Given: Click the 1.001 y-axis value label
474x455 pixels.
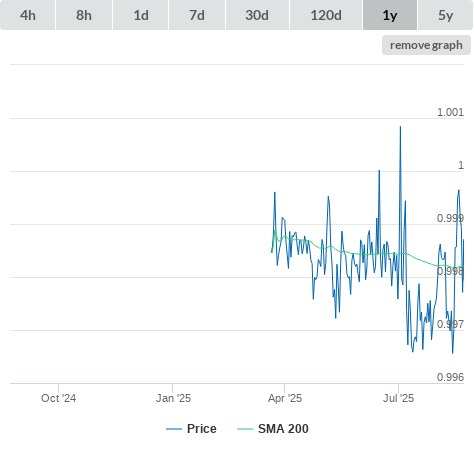Looking at the screenshot, I should coord(450,112).
